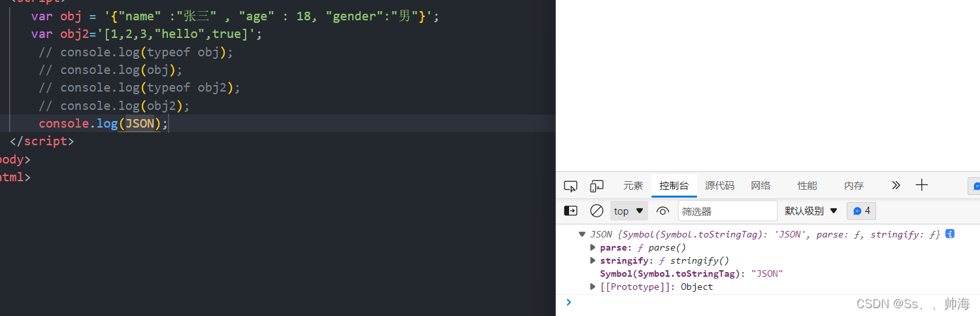Open the 默认级别 log level dropdown
The width and height of the screenshot is (980, 316).
(x=811, y=211)
